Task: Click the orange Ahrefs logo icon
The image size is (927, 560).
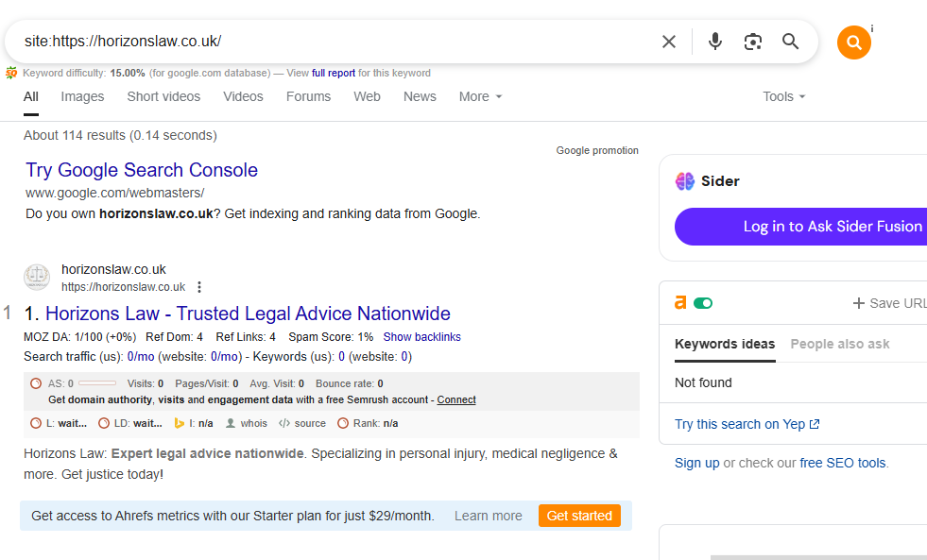Action: point(681,302)
